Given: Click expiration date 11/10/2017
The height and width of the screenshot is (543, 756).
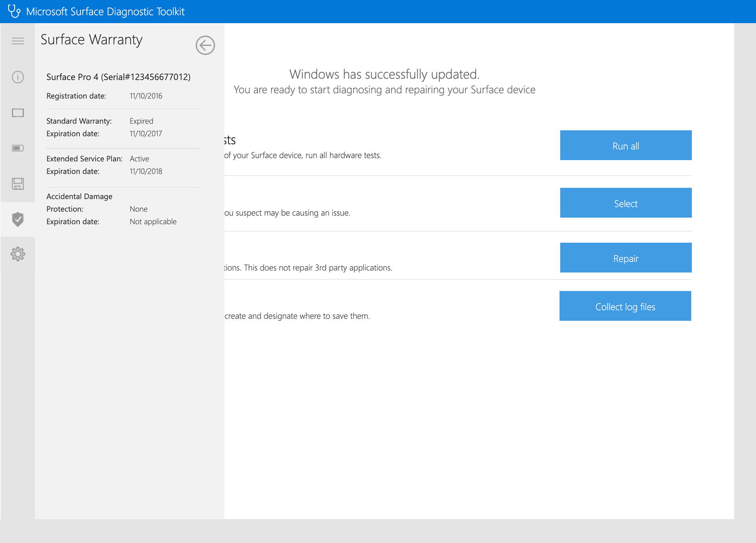Looking at the screenshot, I should pos(146,134).
